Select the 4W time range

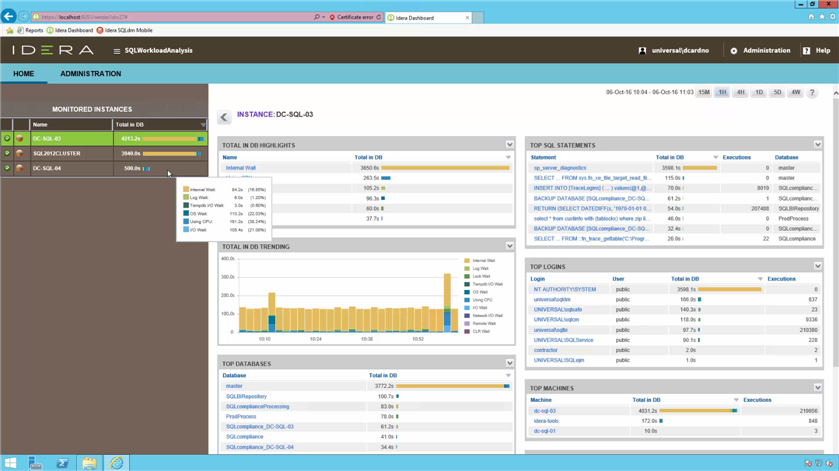click(796, 93)
